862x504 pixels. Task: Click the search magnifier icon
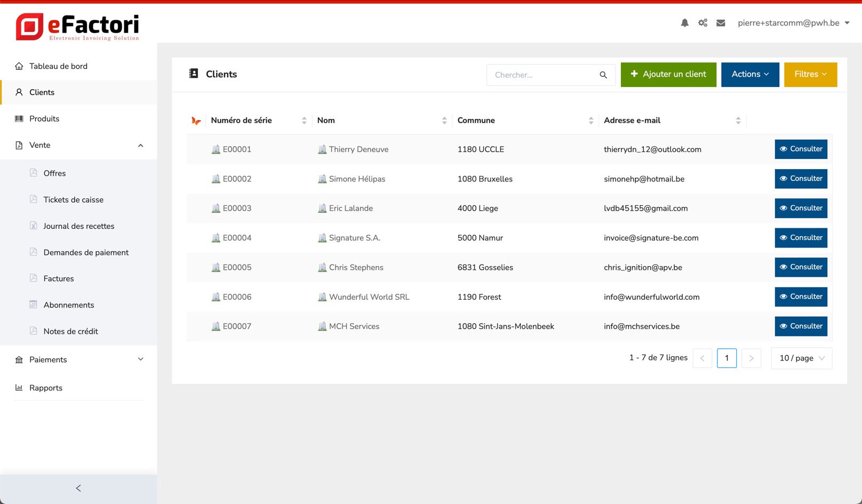(x=603, y=75)
